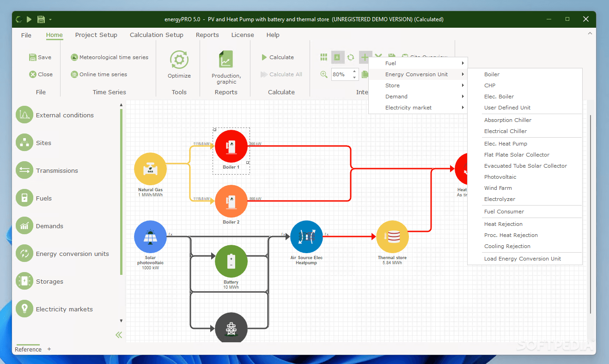Choose Elec. Heat Pump
This screenshot has width=609, height=364.
[x=525, y=144]
